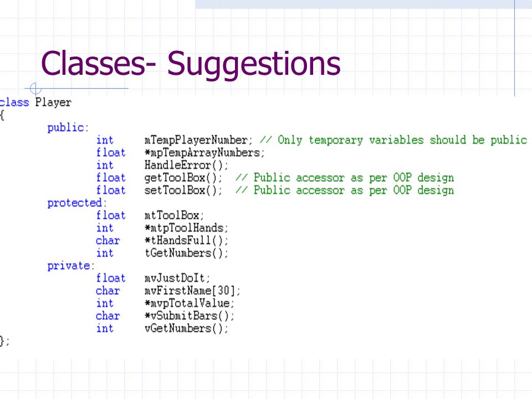Click the "int" type before tGetNumbers()
This screenshot has height=399, width=532.
105,253
